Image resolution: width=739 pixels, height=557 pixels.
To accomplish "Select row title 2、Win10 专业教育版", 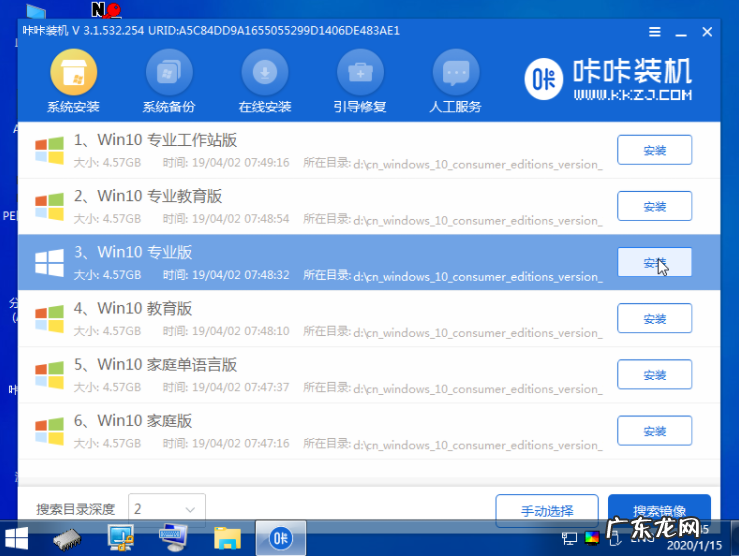I will coord(148,197).
